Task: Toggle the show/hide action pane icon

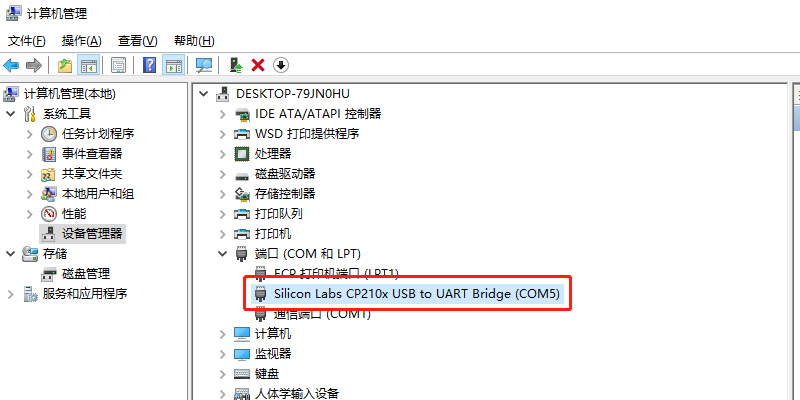Action: click(173, 65)
